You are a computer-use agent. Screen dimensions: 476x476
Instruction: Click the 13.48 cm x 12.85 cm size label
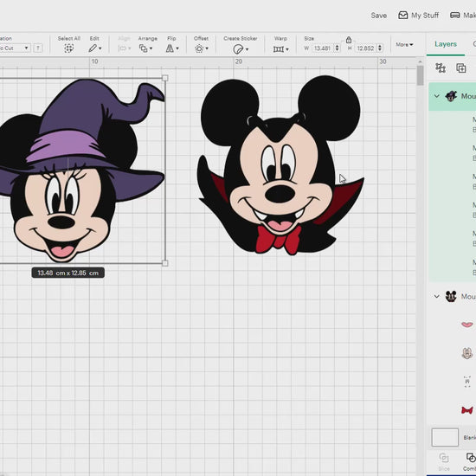pos(68,273)
